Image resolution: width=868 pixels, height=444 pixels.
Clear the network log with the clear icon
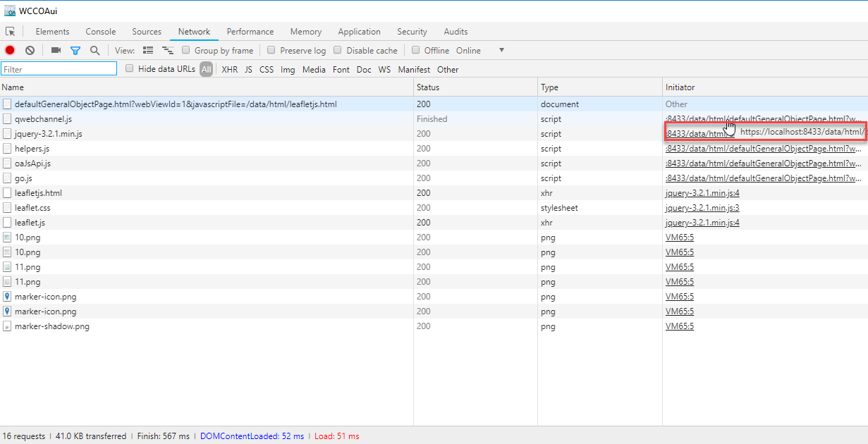pos(30,50)
